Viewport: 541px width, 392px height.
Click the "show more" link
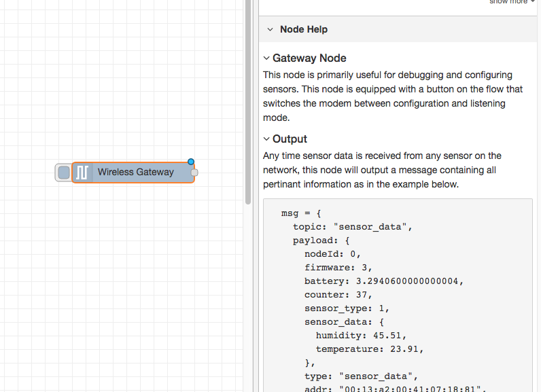point(508,2)
